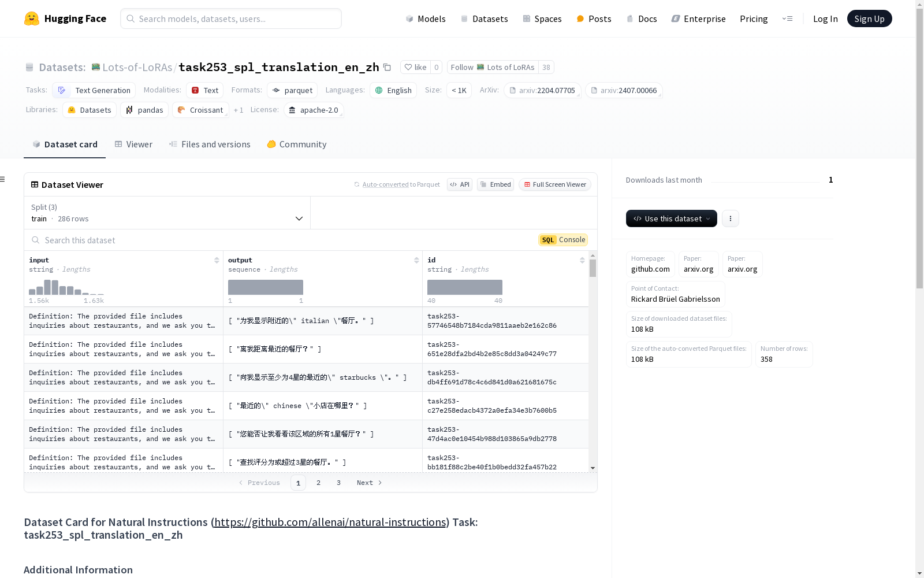Open the natural-instructions GitHub link

tap(330, 522)
